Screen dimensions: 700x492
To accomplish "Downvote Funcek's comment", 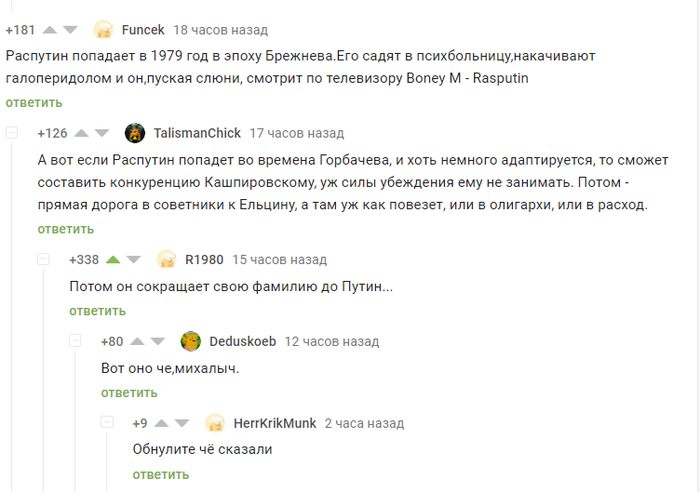I will point(70,30).
